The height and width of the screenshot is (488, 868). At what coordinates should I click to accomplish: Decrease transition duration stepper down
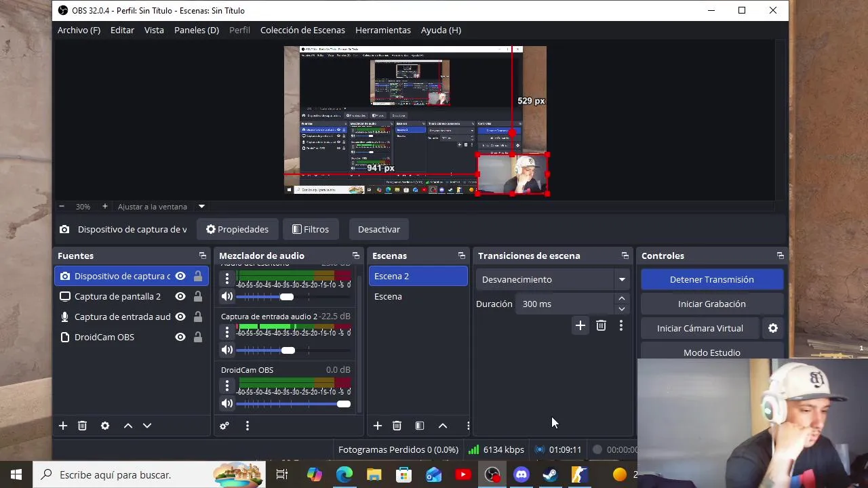[622, 309]
